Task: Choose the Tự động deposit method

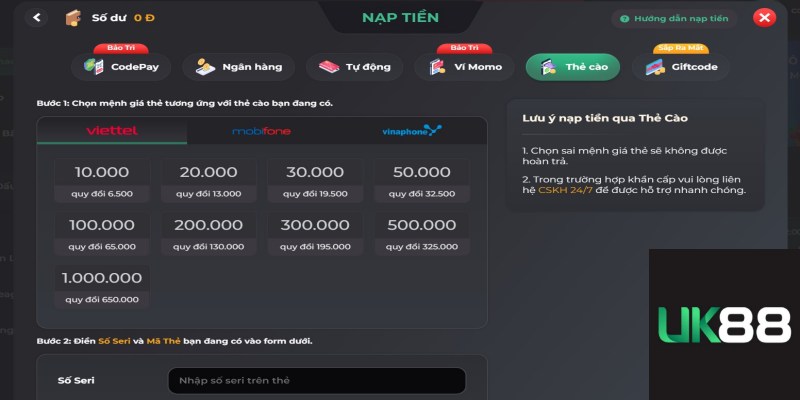Action: tap(354, 67)
